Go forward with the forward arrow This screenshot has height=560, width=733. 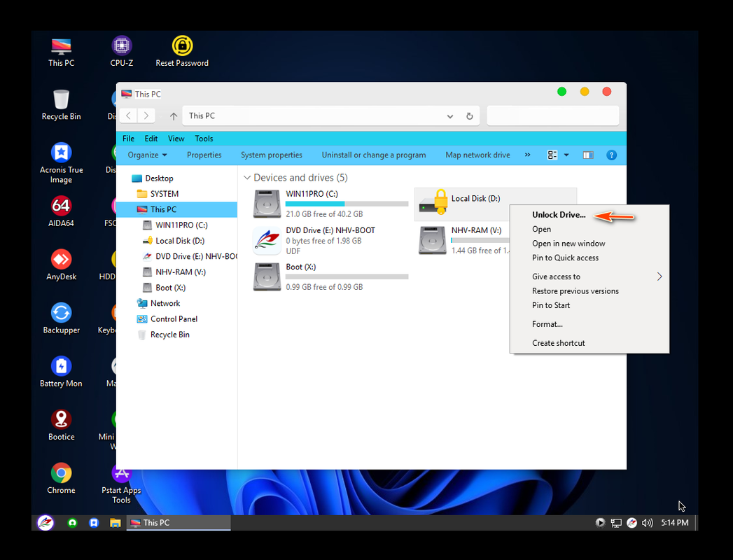(146, 115)
